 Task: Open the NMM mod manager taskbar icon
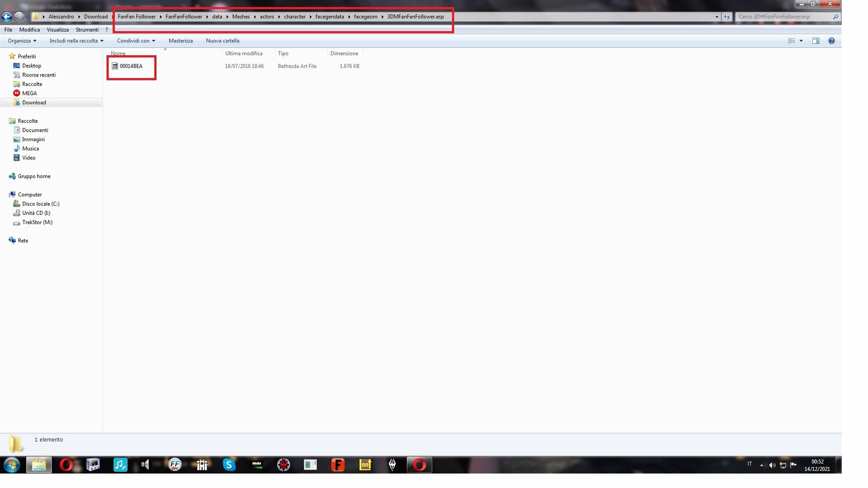[257, 464]
